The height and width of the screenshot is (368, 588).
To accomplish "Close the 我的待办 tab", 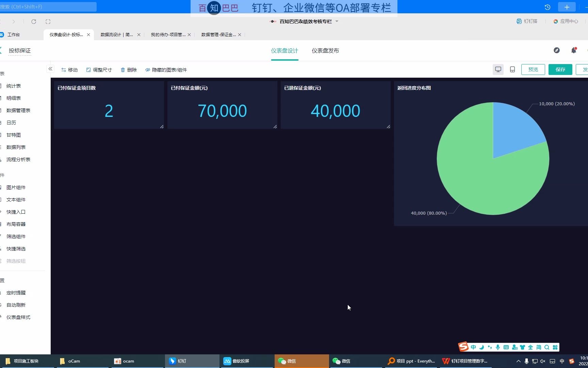I will click(x=189, y=35).
